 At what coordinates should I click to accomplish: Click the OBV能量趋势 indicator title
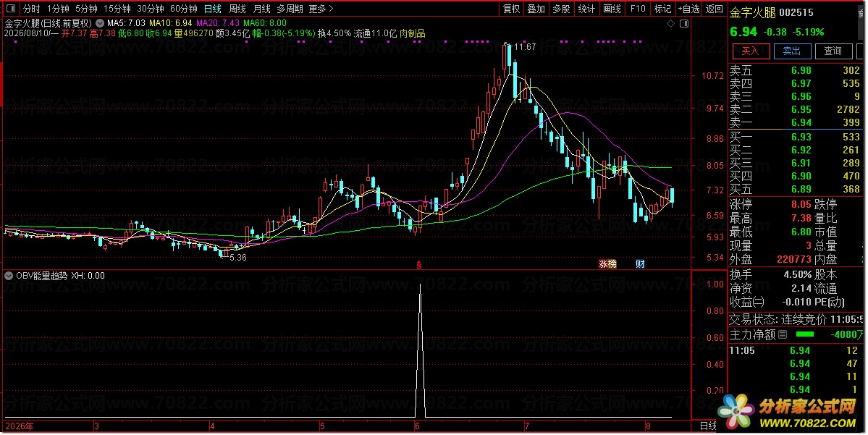tap(41, 276)
